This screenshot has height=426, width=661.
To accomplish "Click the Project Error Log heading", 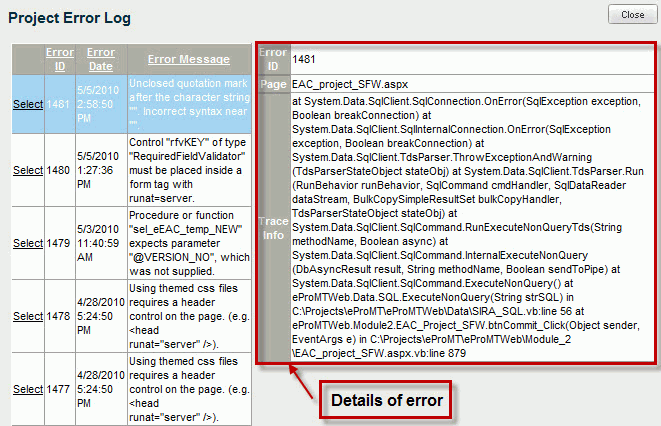I will pos(73,18).
